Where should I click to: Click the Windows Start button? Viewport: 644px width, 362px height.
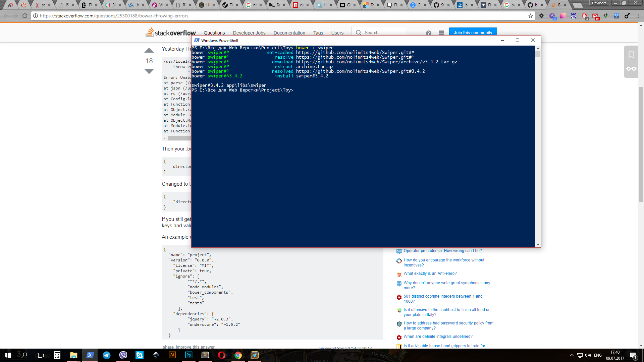[8, 355]
